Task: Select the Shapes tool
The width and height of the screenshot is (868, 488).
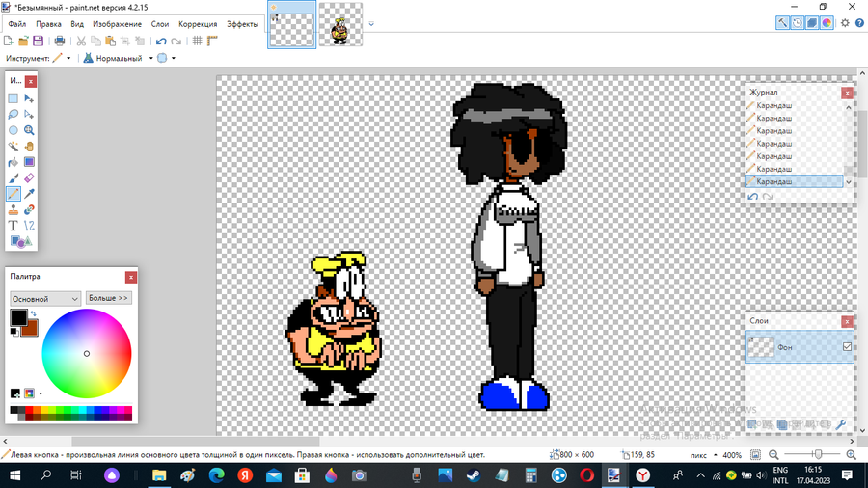Action: coord(21,242)
